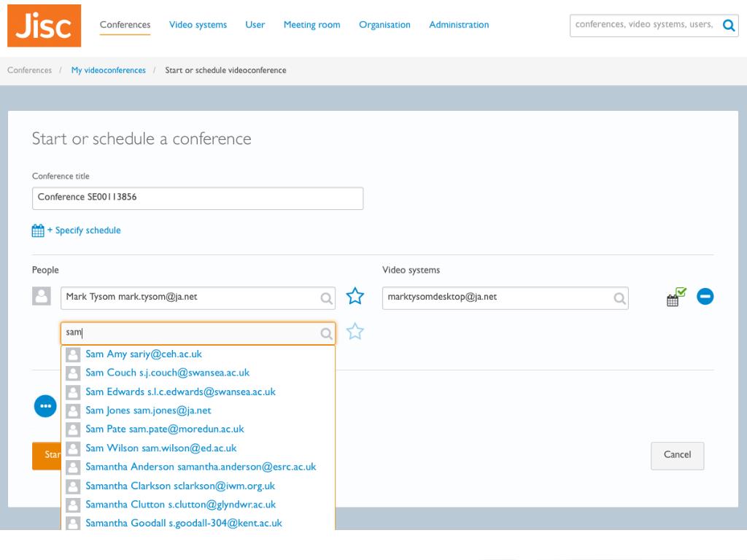747x560 pixels.
Task: Remove participant with the blue minus icon
Action: click(705, 296)
